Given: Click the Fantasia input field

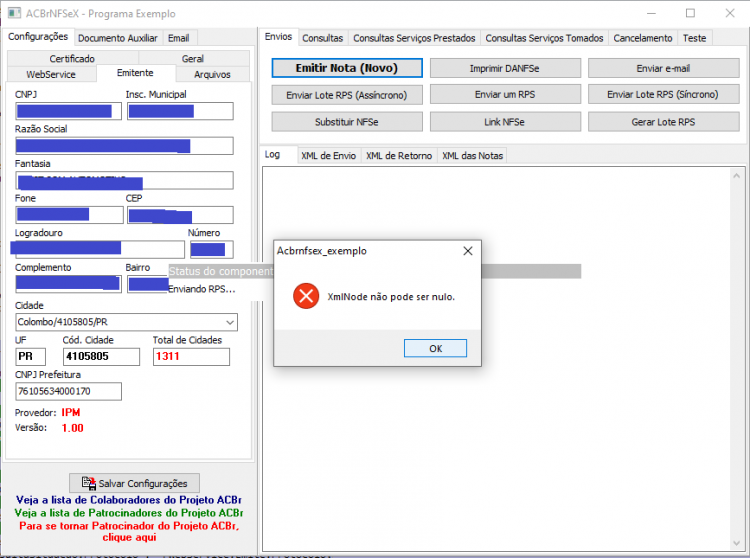Looking at the screenshot, I should click(124, 181).
